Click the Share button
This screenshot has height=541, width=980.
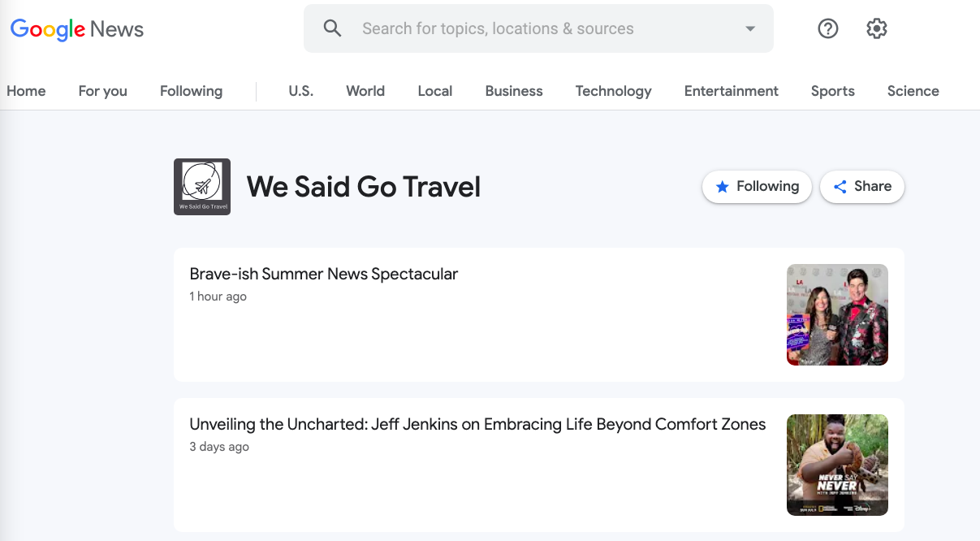click(862, 187)
